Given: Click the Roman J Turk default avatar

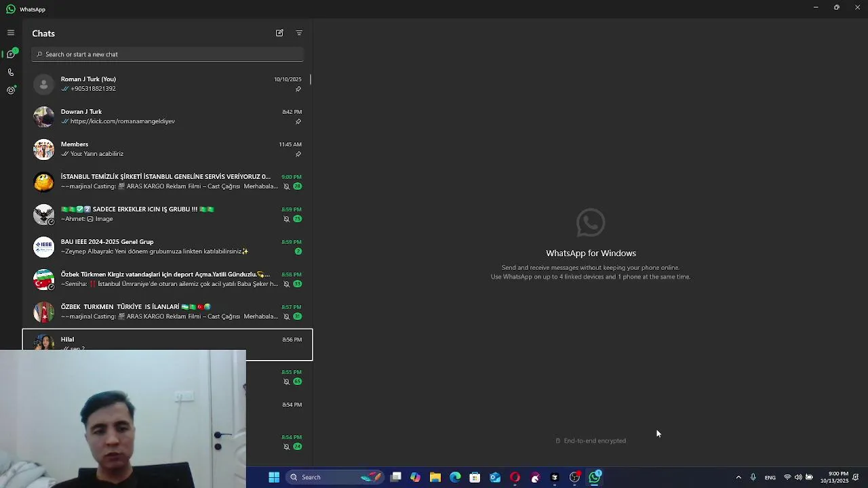Looking at the screenshot, I should (x=43, y=84).
